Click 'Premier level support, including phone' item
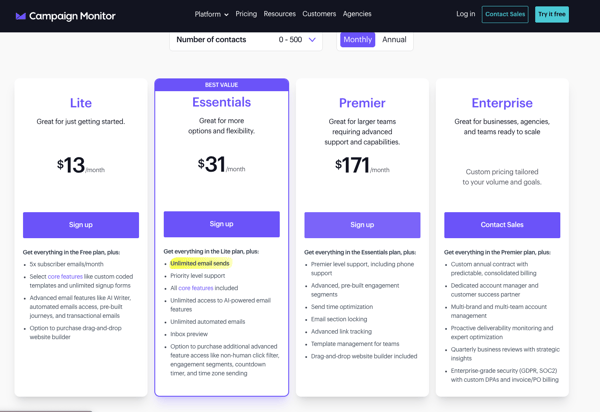 (362, 269)
